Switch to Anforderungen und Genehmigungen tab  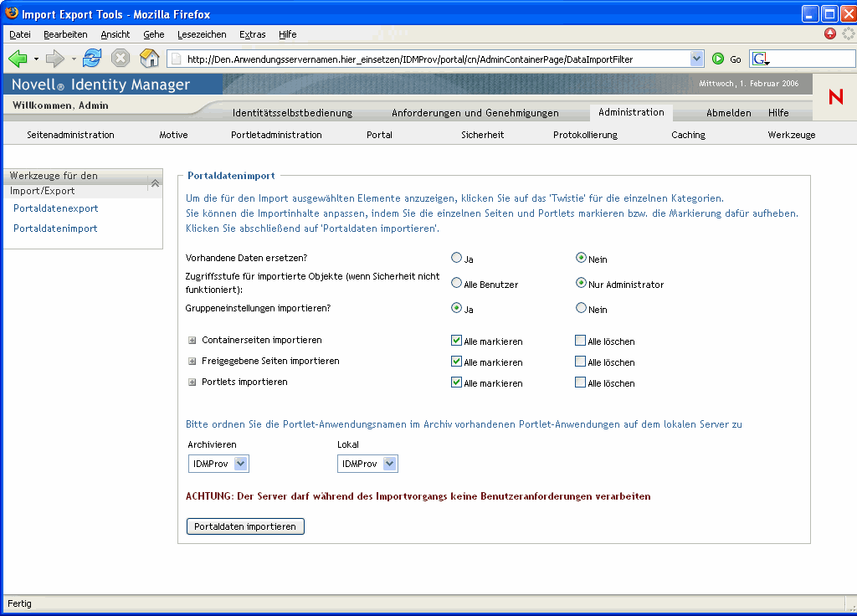475,113
